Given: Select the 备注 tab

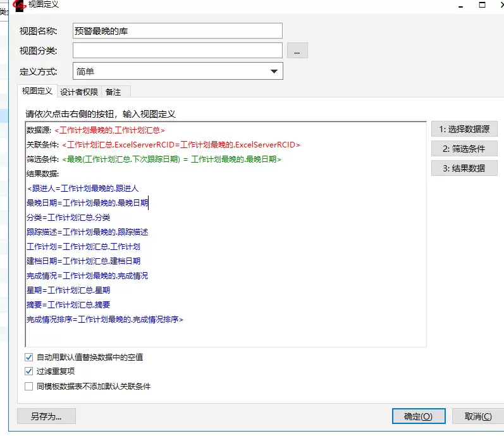Looking at the screenshot, I should tap(113, 92).
